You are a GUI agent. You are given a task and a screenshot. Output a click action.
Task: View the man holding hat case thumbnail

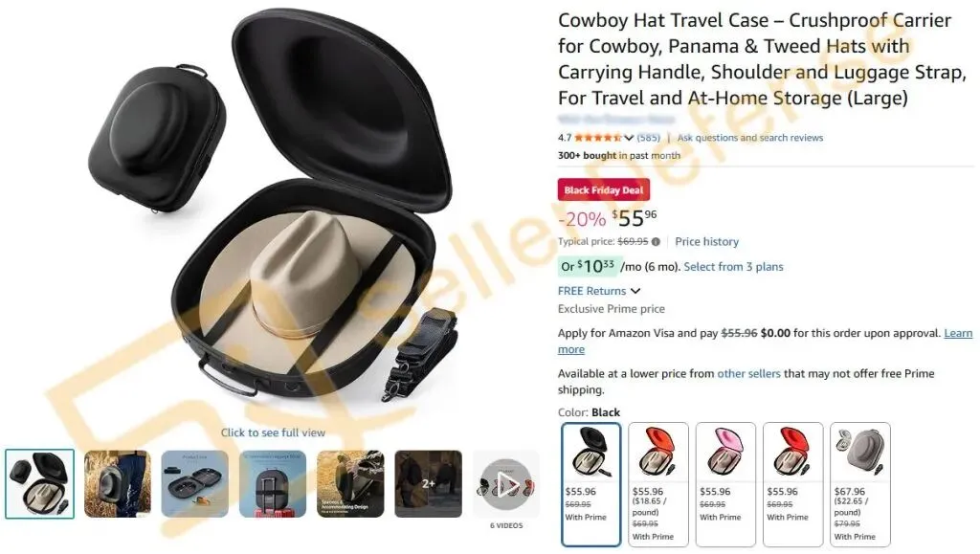pyautogui.click(x=118, y=484)
